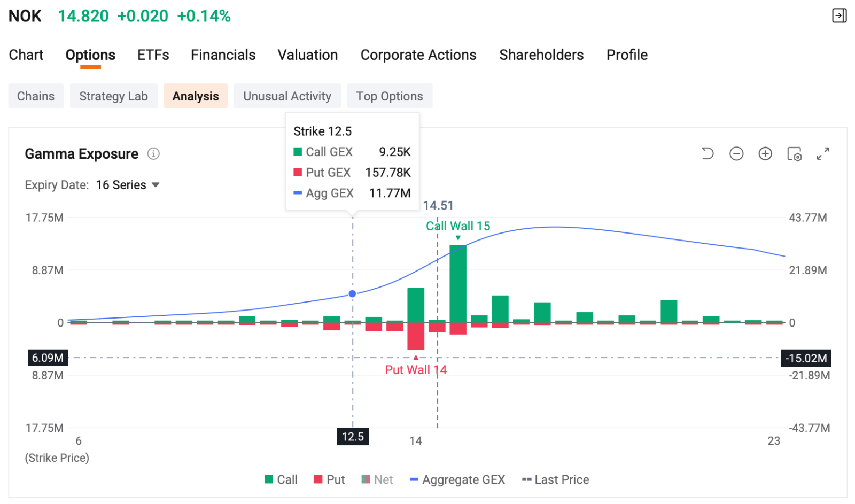Open the Gamma Exposure info tooltip icon
This screenshot has width=855, height=504.
coord(153,154)
